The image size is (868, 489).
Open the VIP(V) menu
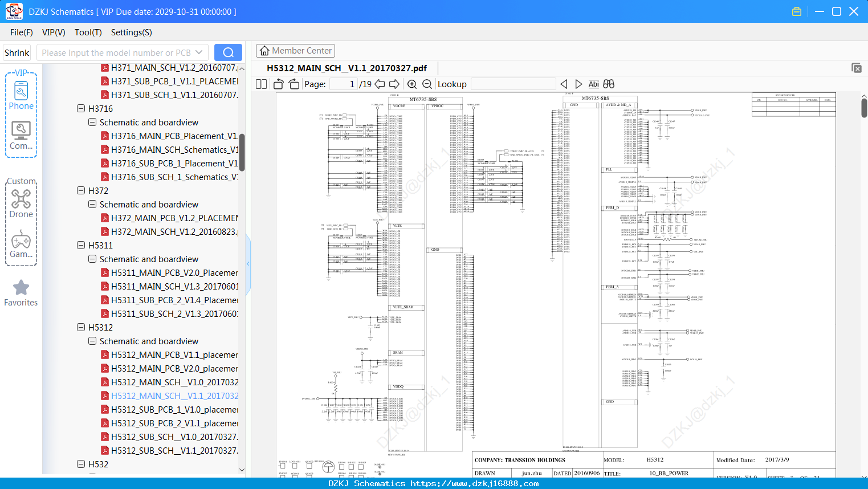[x=54, y=32]
